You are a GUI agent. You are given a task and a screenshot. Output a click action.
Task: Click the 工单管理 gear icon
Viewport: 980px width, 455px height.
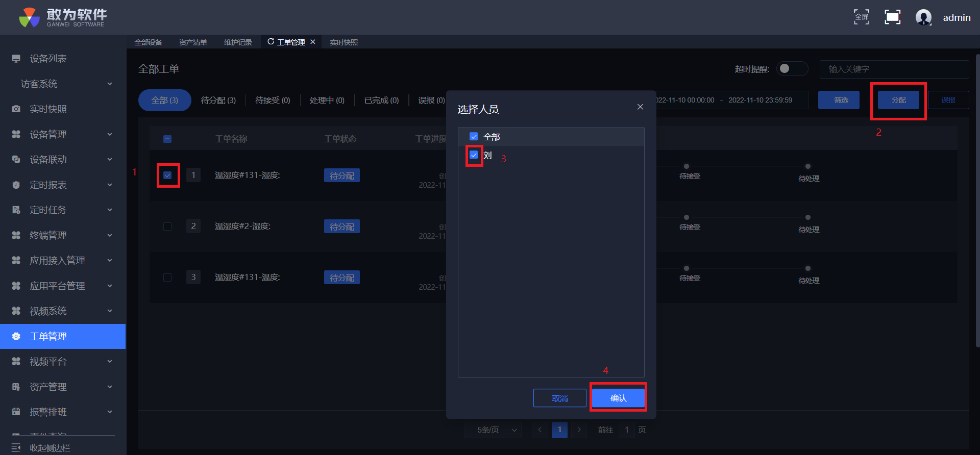point(16,336)
